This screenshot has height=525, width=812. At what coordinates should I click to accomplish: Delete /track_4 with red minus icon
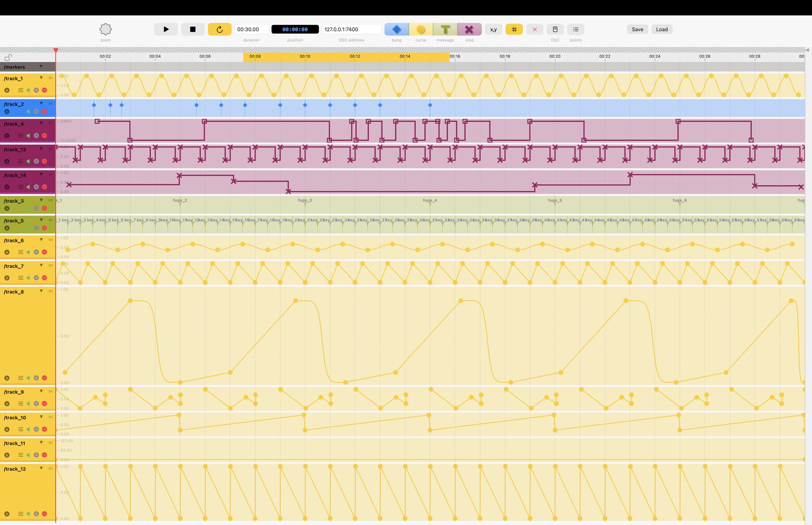(44, 136)
